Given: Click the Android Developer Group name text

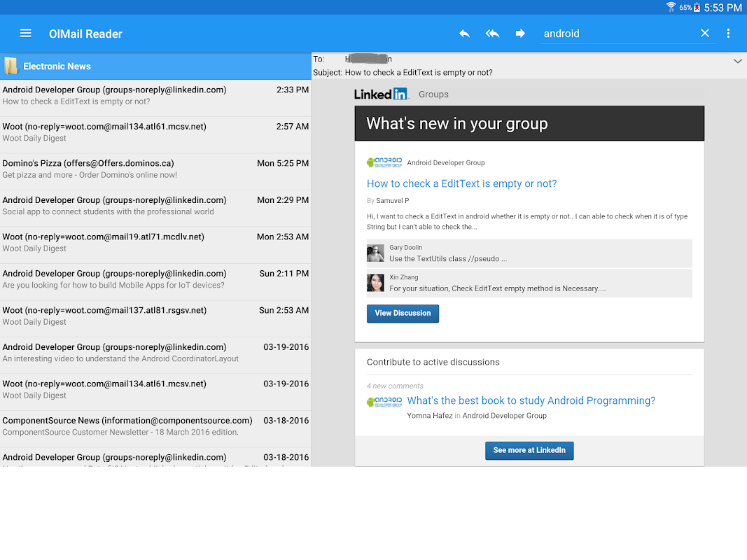Looking at the screenshot, I should (446, 163).
